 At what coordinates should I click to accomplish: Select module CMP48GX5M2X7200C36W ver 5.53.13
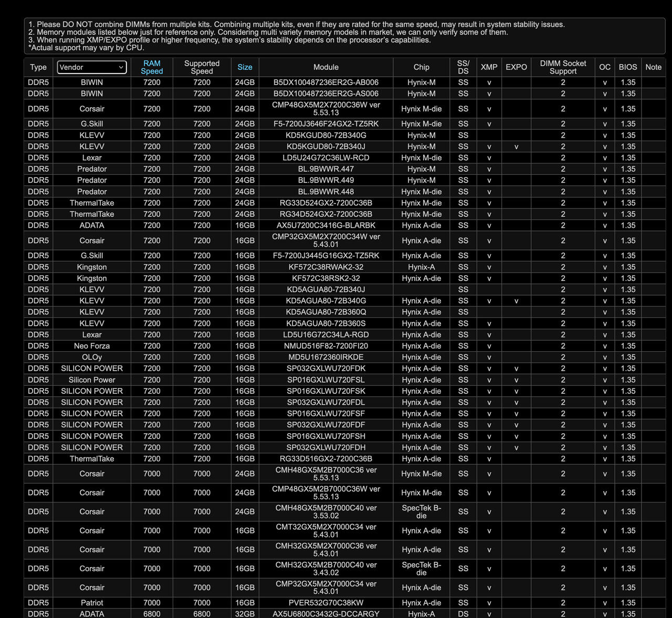(x=326, y=109)
